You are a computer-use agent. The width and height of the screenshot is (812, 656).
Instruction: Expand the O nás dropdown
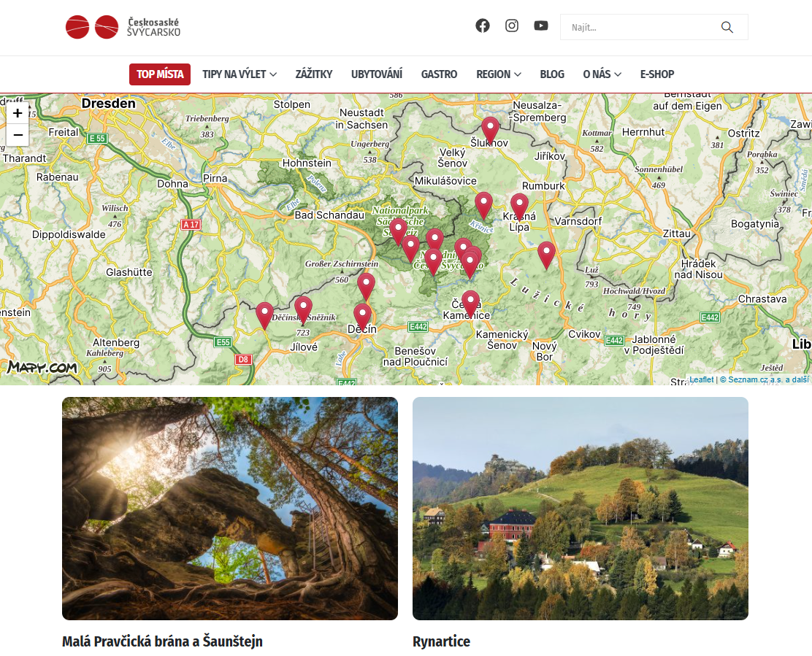[602, 74]
